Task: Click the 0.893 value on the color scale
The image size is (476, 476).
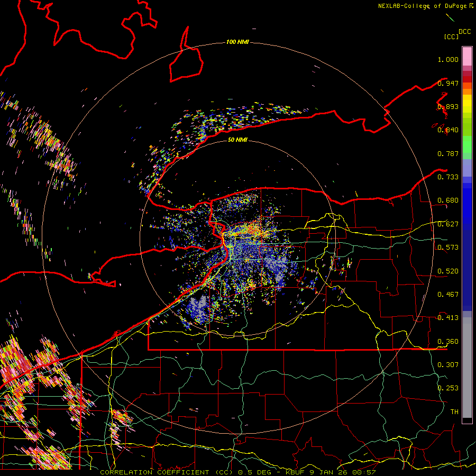Action: [x=448, y=106]
